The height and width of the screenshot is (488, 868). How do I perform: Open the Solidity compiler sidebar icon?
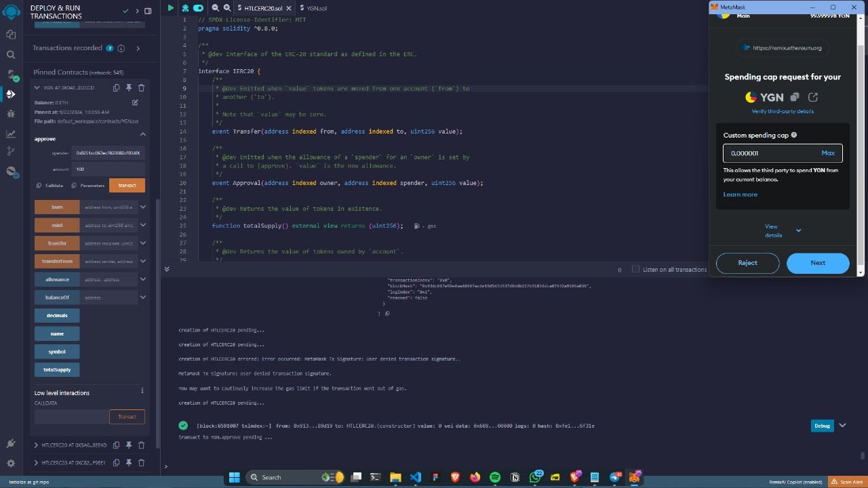pos(11,74)
